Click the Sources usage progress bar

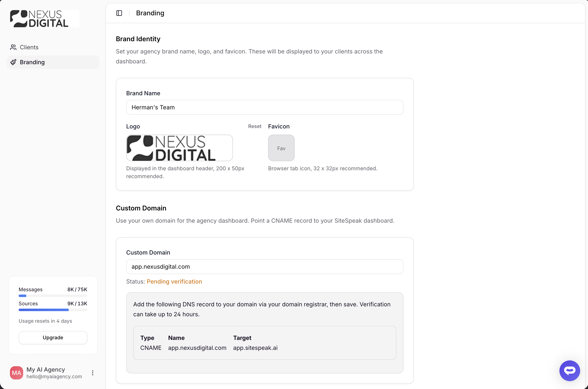[x=53, y=310]
